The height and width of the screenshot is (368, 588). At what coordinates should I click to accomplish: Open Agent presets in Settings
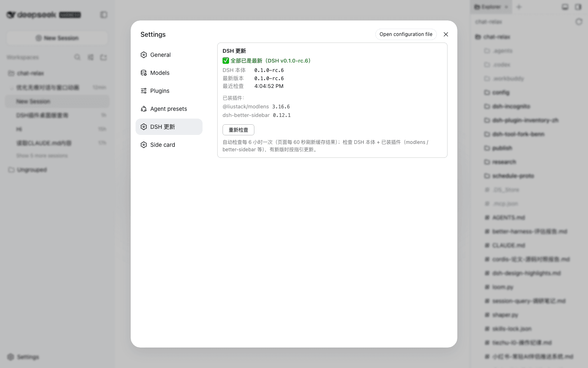coord(169,109)
